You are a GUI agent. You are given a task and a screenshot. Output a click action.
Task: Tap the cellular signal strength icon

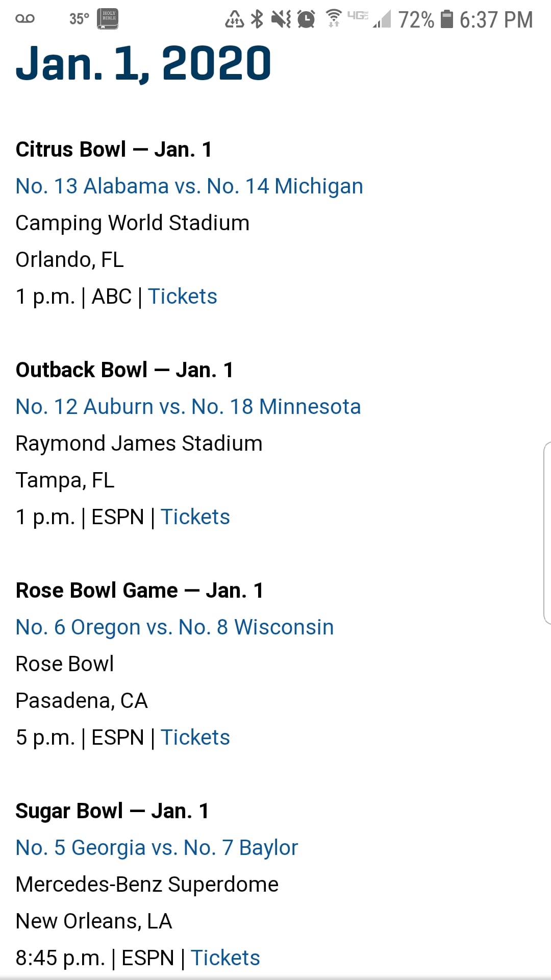[382, 19]
